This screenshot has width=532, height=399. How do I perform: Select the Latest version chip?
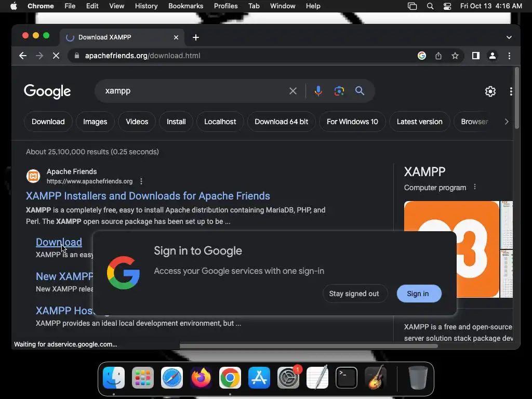pyautogui.click(x=420, y=122)
